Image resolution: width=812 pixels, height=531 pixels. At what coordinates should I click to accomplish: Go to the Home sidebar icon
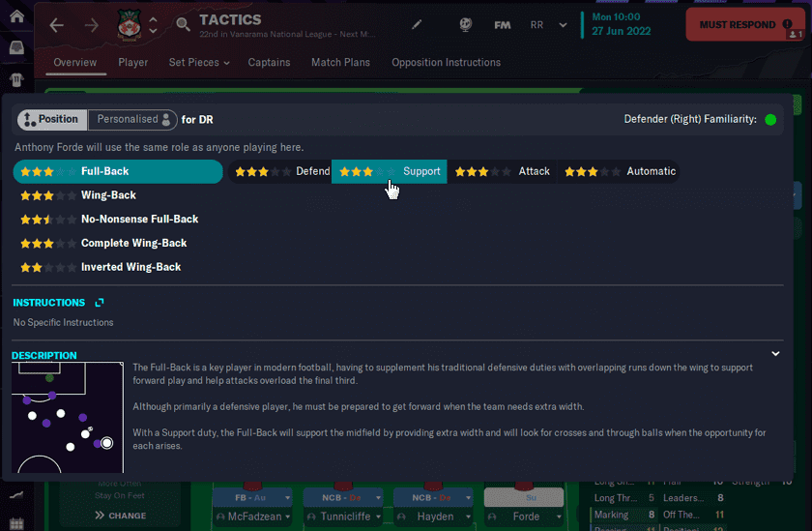pyautogui.click(x=16, y=16)
